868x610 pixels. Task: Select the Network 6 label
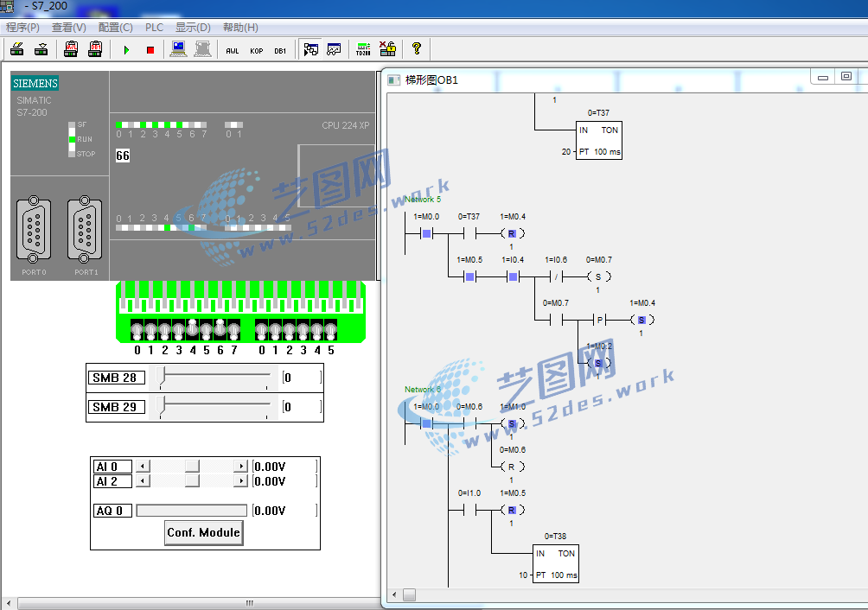pos(423,390)
